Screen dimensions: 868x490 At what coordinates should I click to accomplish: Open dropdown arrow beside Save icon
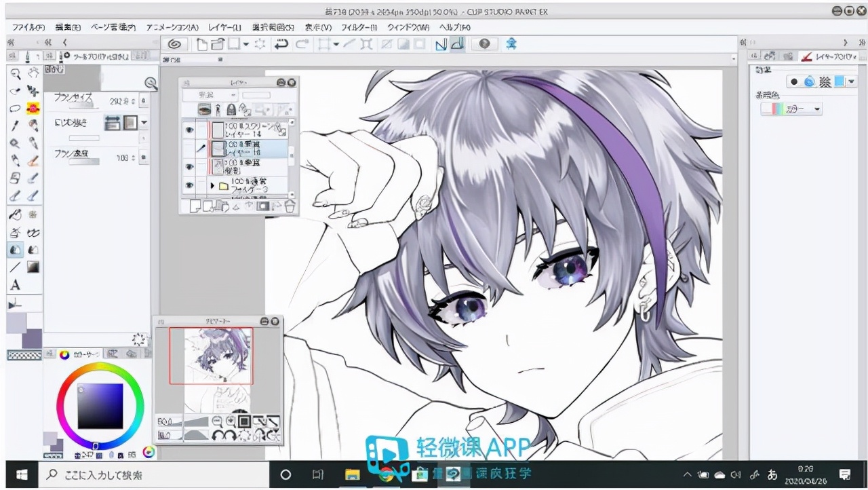245,44
